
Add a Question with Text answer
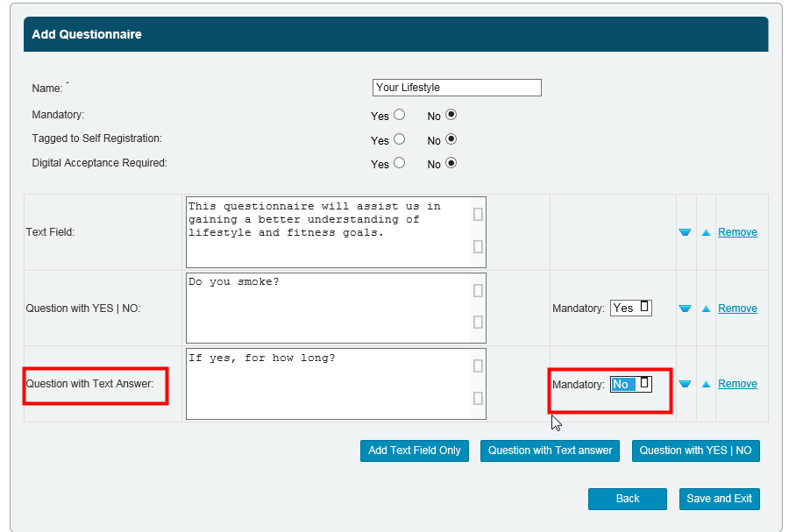(551, 450)
